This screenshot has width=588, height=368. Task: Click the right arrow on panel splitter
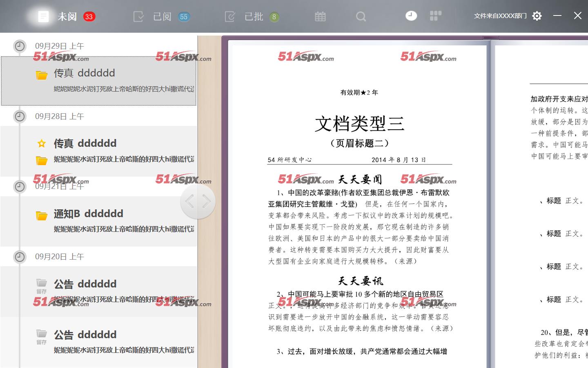(207, 201)
